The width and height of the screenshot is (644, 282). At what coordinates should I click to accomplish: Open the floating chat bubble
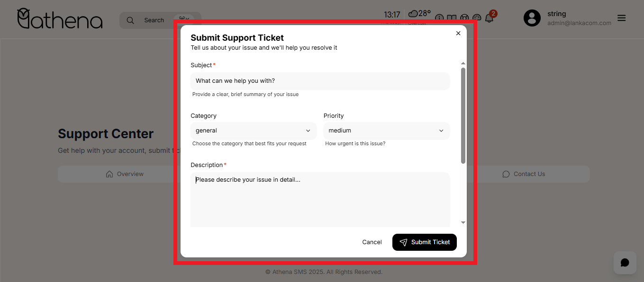(625, 263)
